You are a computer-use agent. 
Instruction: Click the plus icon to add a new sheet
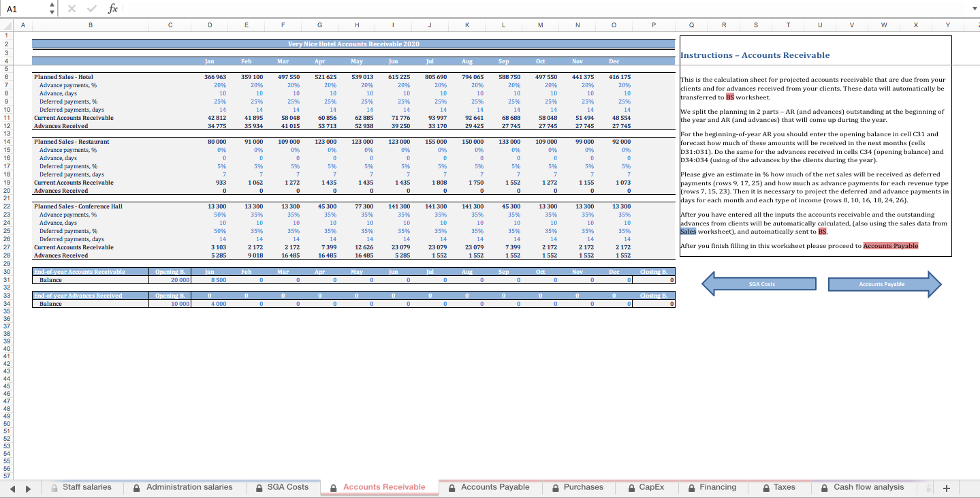pos(946,487)
